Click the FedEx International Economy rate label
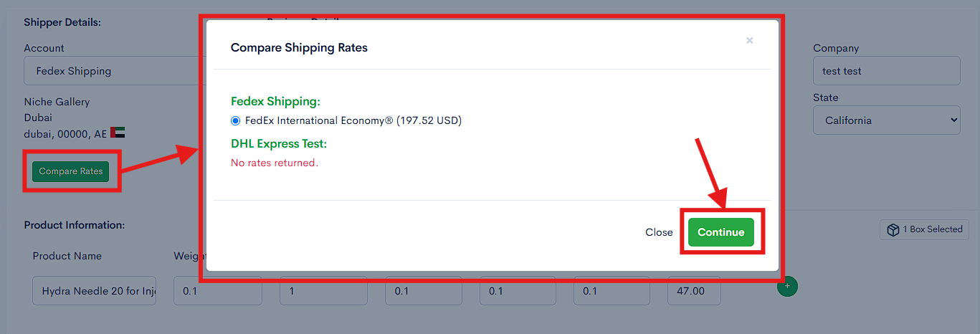The image size is (980, 334). click(x=353, y=120)
